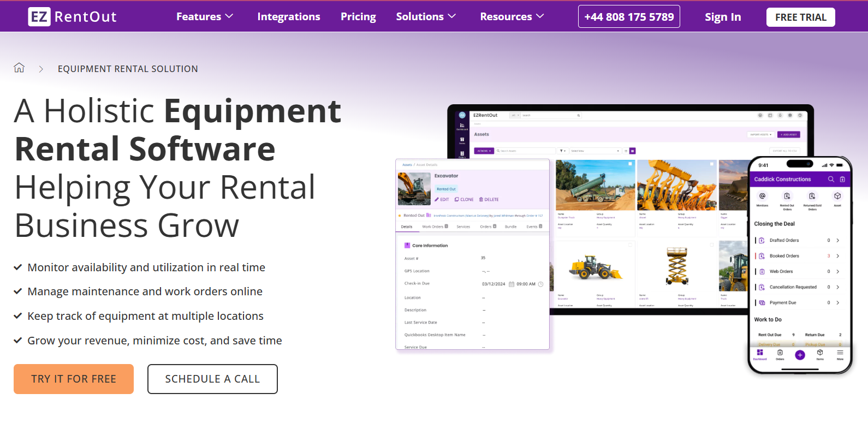Select the Details tab
This screenshot has width=868, height=429.
tap(407, 227)
